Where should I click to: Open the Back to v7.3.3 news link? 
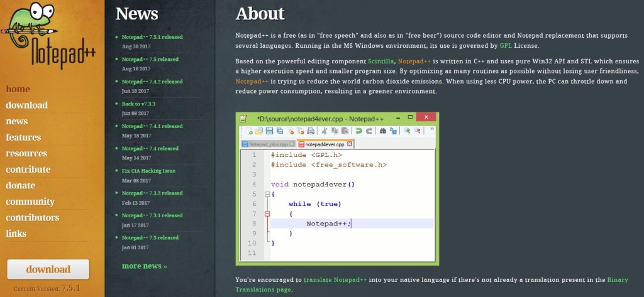click(138, 104)
